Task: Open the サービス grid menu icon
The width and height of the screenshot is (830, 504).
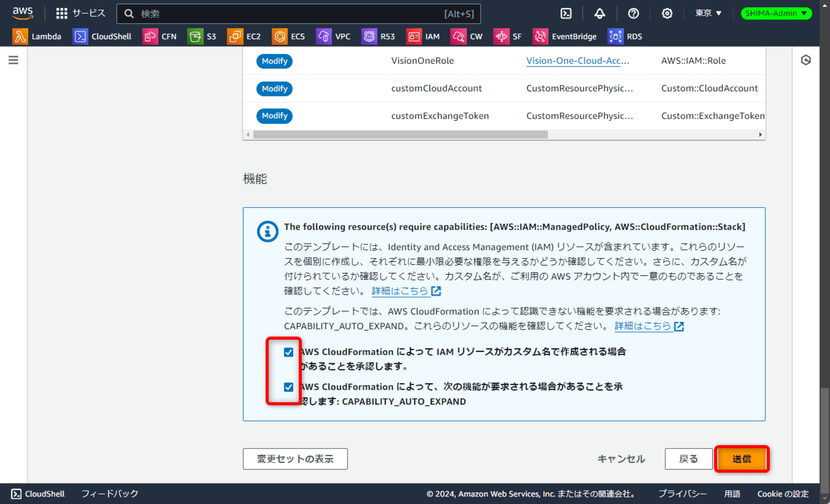Action: tap(61, 14)
